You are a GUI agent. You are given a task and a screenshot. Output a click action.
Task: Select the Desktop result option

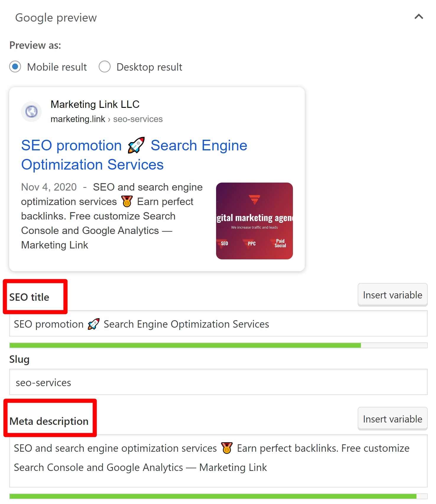pyautogui.click(x=105, y=67)
